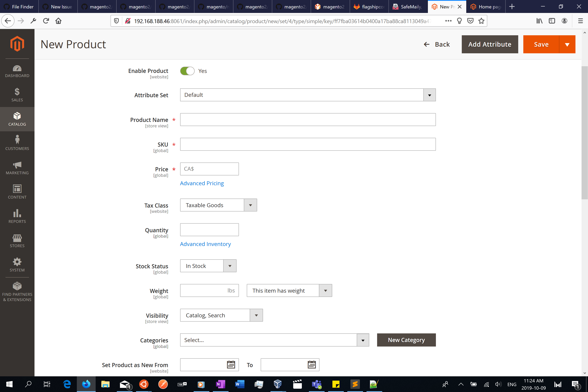
Task: Click the Add Attribute button
Action: [489, 44]
